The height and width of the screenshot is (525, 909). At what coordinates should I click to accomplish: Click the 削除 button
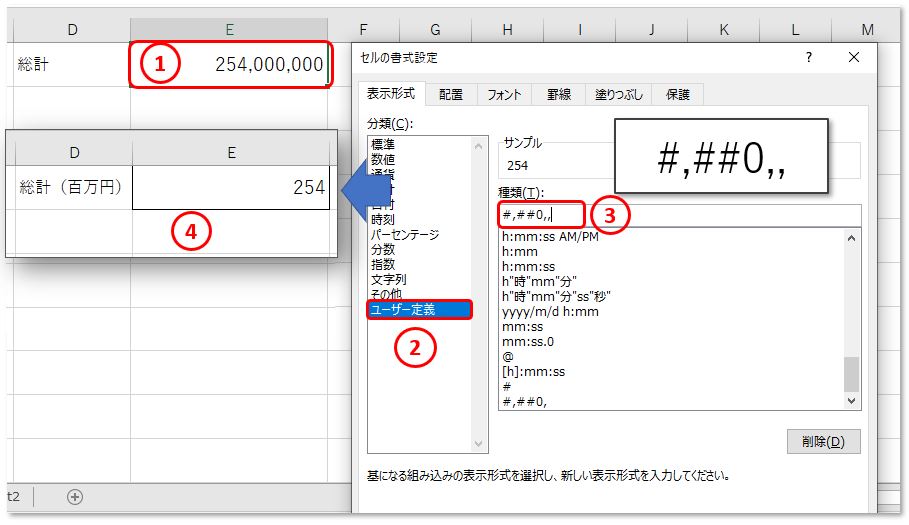[x=823, y=441]
